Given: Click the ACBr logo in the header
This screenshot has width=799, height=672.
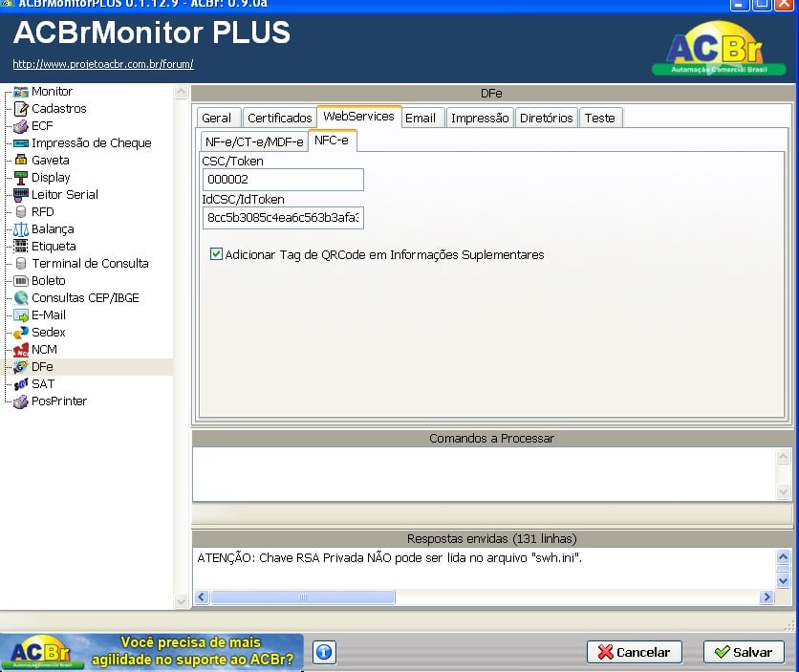Looking at the screenshot, I should coord(719,49).
